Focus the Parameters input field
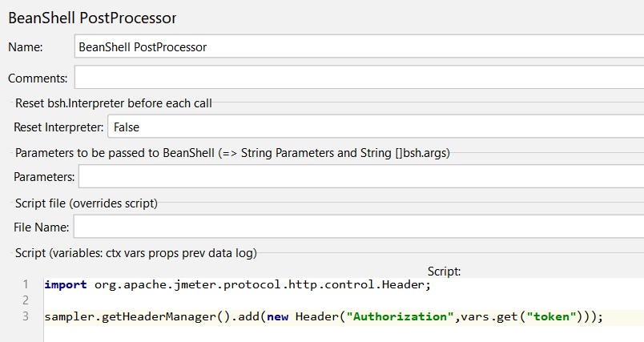 [x=360, y=176]
